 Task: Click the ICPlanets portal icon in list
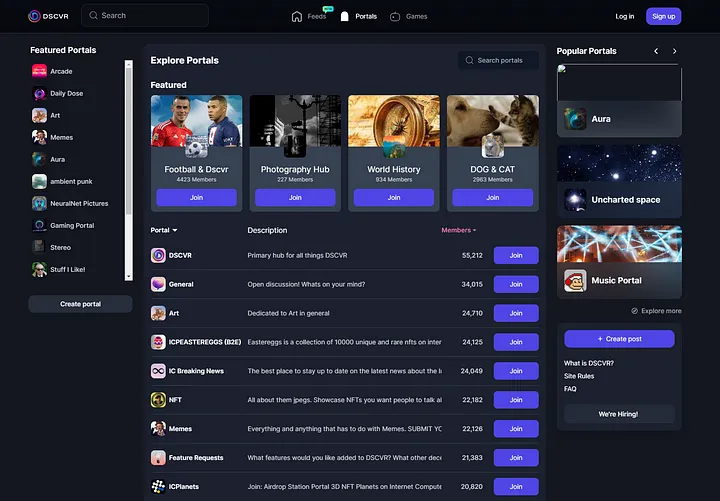point(158,487)
